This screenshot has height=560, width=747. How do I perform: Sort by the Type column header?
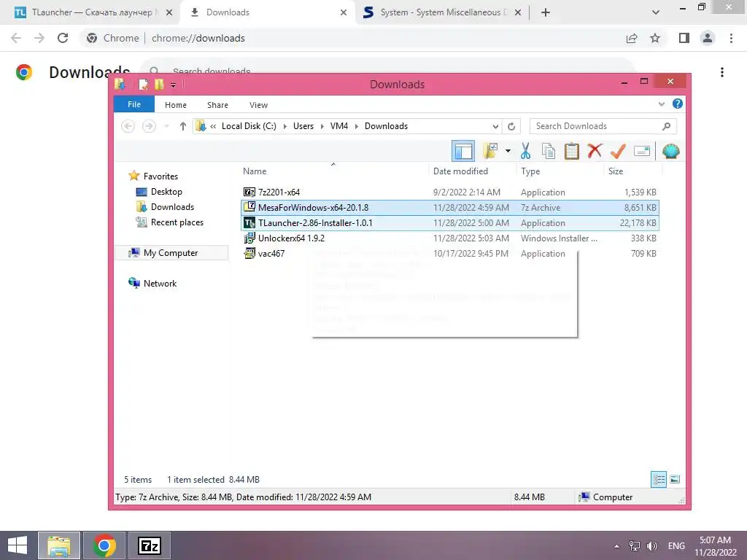pos(530,171)
